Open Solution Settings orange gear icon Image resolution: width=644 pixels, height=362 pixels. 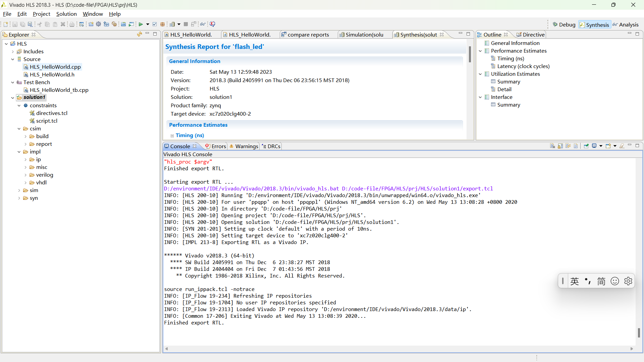(114, 24)
